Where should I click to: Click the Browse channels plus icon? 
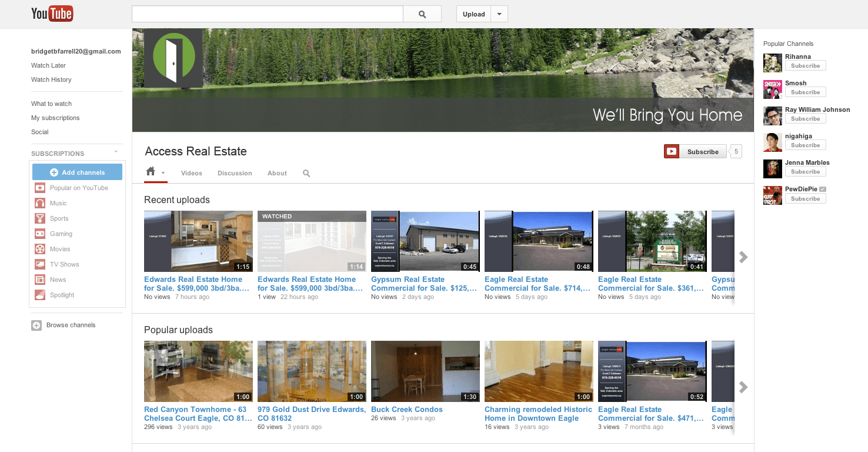point(36,325)
